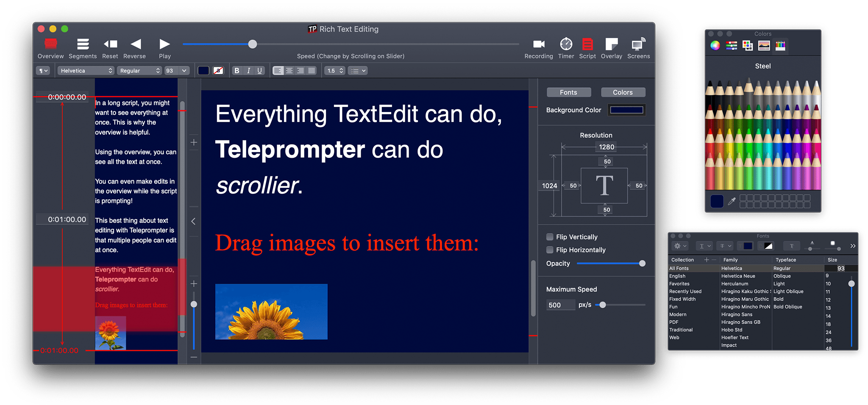
Task: Open the list bullets dropdown
Action: tap(358, 71)
